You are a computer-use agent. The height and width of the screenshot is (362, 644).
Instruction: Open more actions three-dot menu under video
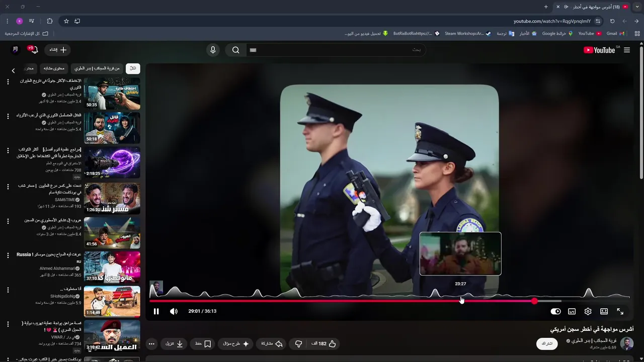point(151,344)
